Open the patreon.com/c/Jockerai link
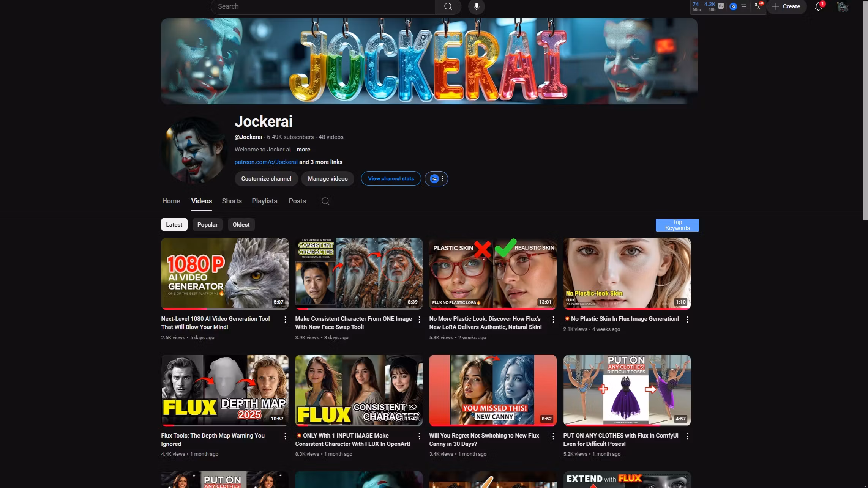This screenshot has height=488, width=868. point(266,162)
